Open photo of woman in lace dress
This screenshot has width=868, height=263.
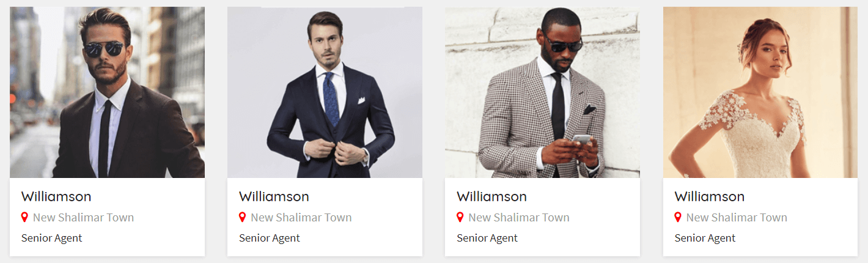pyautogui.click(x=760, y=92)
